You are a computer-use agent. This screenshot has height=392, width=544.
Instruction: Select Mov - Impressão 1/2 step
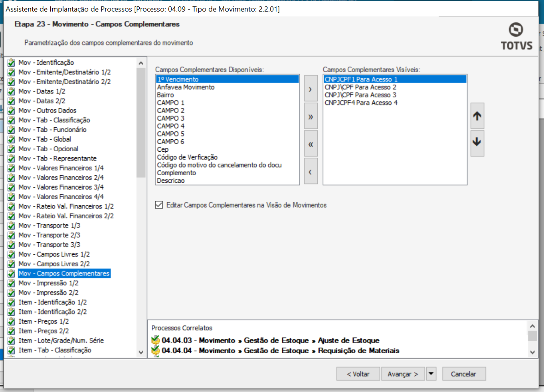pos(48,283)
